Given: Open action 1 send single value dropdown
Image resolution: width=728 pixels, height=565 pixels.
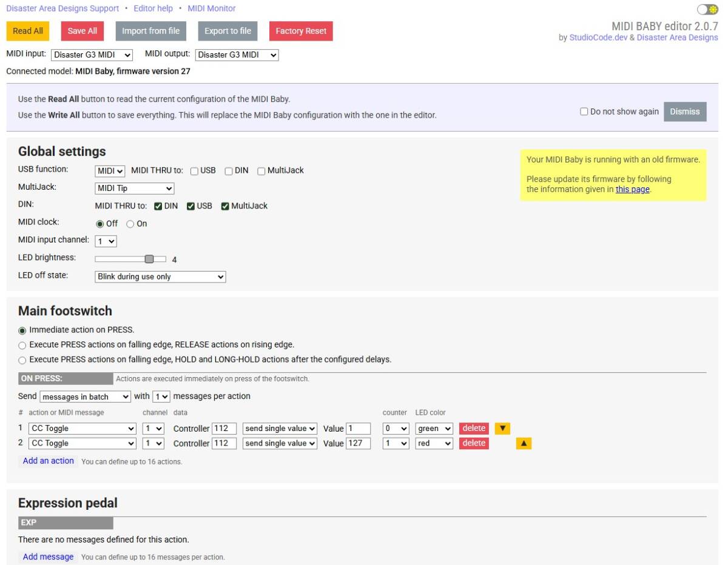Looking at the screenshot, I should tap(280, 429).
